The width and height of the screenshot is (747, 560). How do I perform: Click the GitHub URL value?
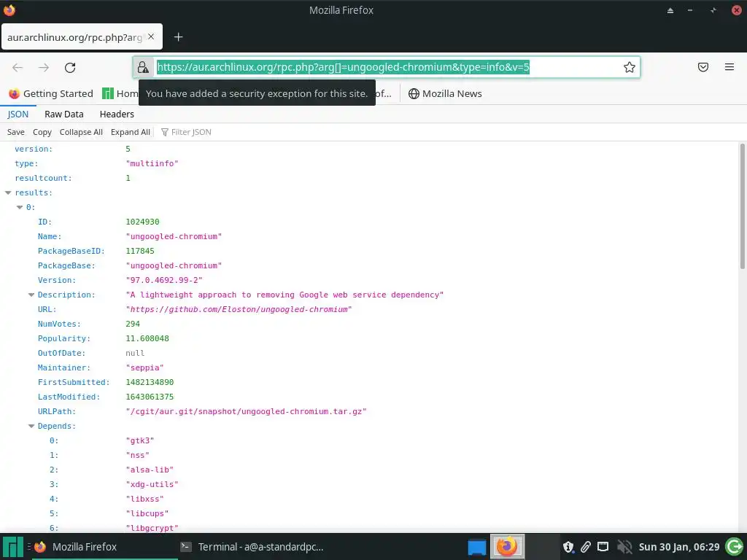239,309
